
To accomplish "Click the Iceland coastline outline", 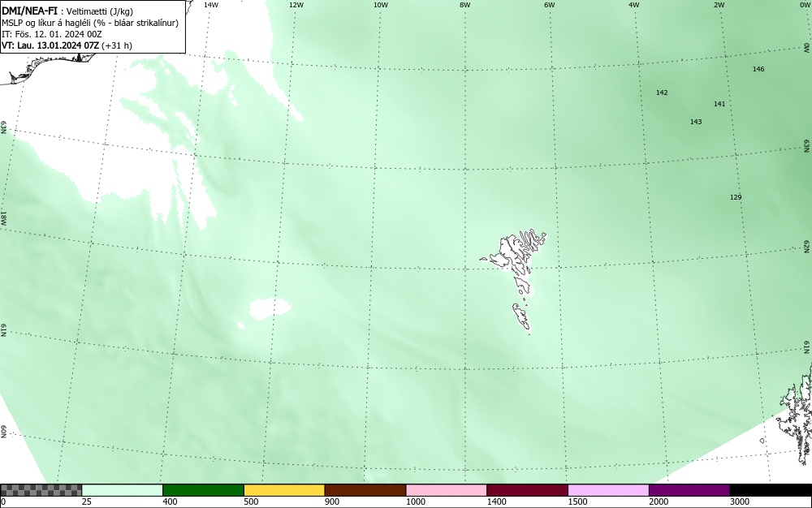I will [46, 67].
